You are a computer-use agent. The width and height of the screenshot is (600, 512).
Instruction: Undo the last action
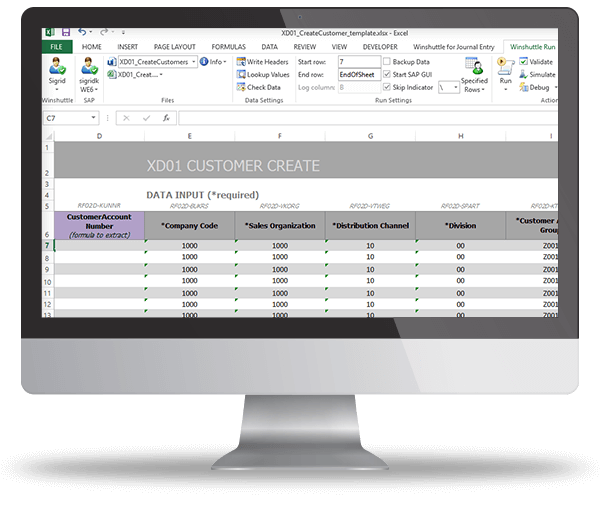pos(82,32)
